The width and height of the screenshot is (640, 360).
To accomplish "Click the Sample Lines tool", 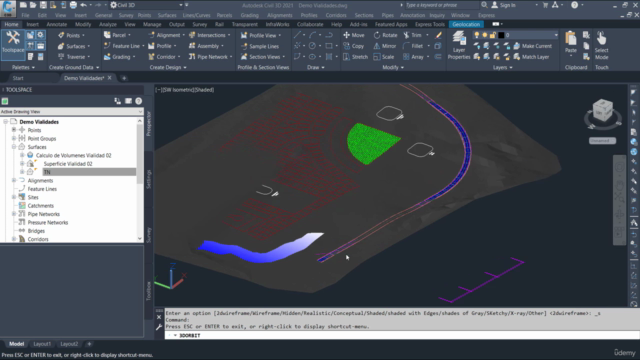I will point(260,46).
